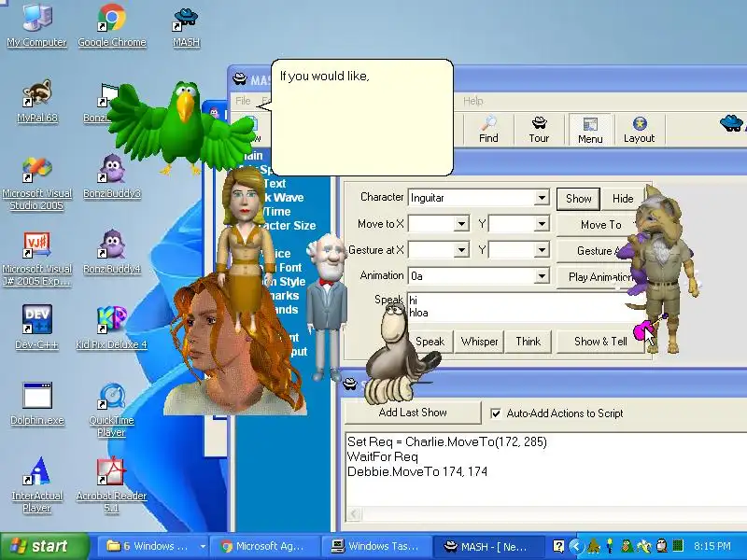
Task: Click the help question mark tray icon
Action: (x=558, y=546)
